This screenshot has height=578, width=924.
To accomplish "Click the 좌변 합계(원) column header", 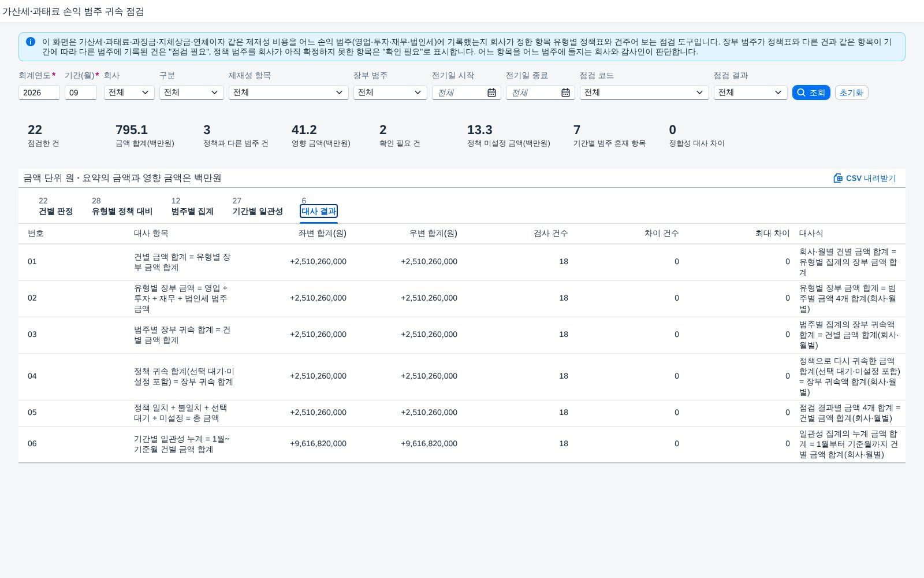I will 322,234.
